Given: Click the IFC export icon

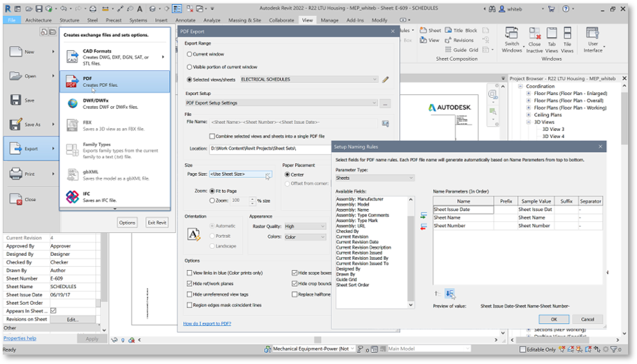Looking at the screenshot, I should [72, 197].
